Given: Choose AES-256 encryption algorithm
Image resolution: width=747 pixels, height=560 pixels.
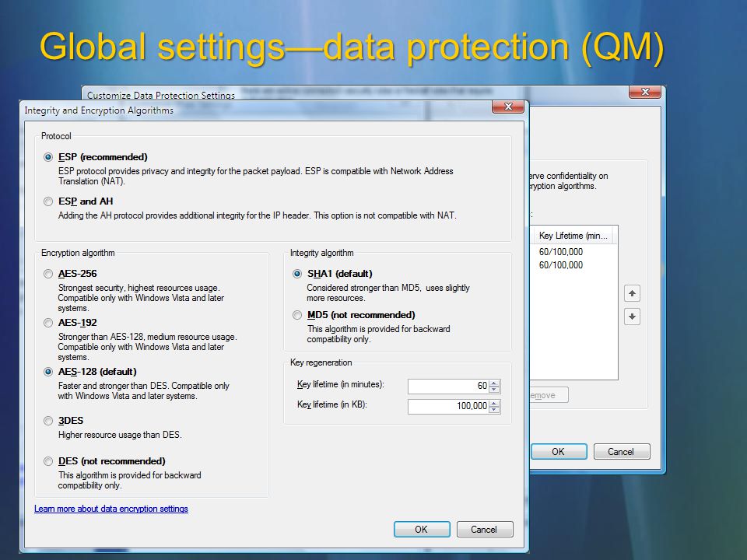Looking at the screenshot, I should (x=48, y=274).
